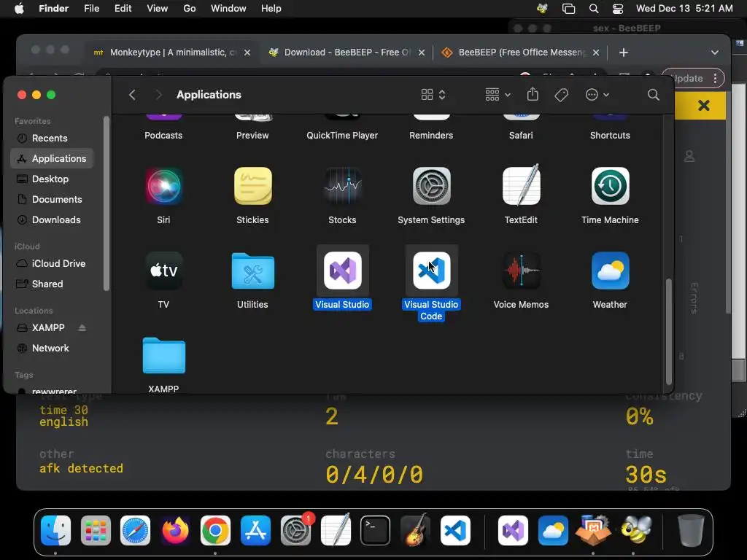Click the Share toolbar button in Finder
The height and width of the screenshot is (560, 747).
pyautogui.click(x=533, y=94)
